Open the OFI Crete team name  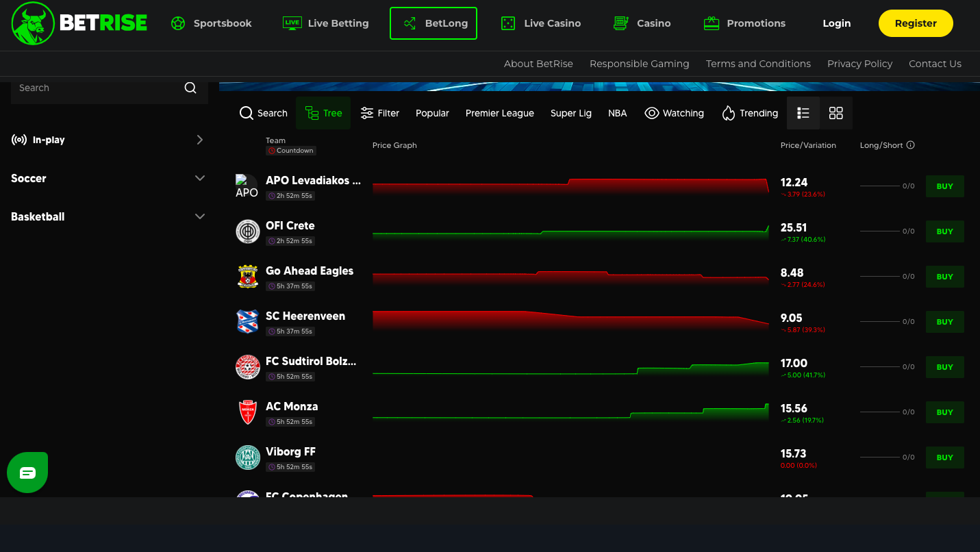[x=290, y=226]
